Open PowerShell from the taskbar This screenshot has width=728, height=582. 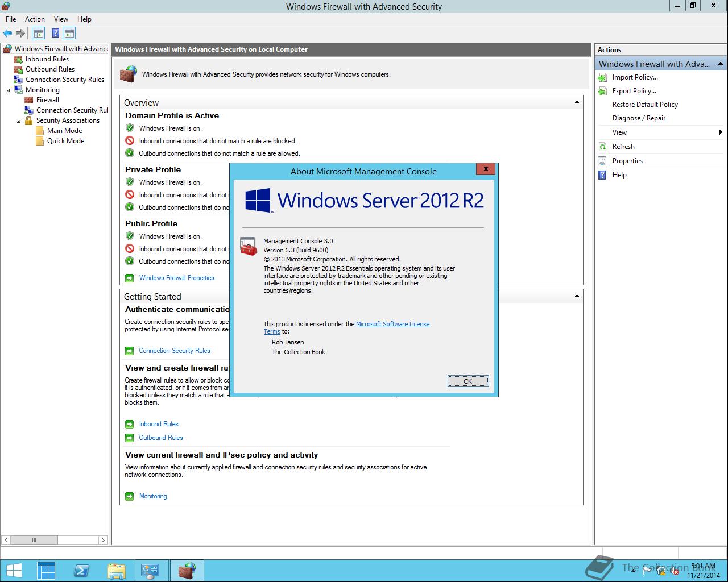pyautogui.click(x=81, y=570)
